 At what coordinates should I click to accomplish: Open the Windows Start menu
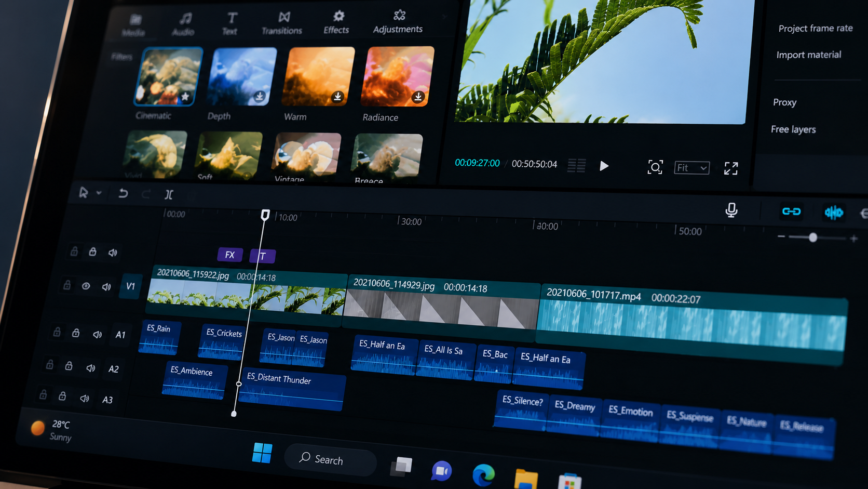click(262, 453)
